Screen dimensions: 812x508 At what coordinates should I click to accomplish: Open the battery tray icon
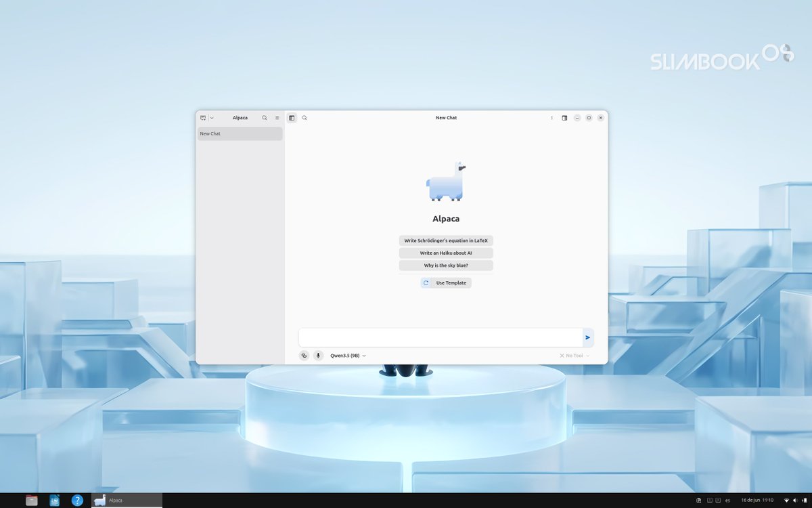point(804,501)
